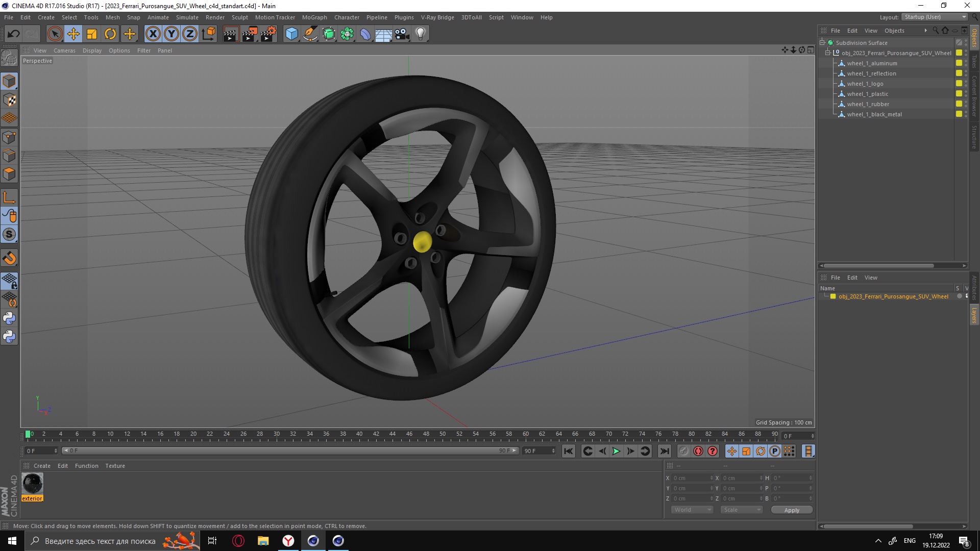
Task: Toggle Subdivision Surface enable checkmark
Action: (x=959, y=43)
